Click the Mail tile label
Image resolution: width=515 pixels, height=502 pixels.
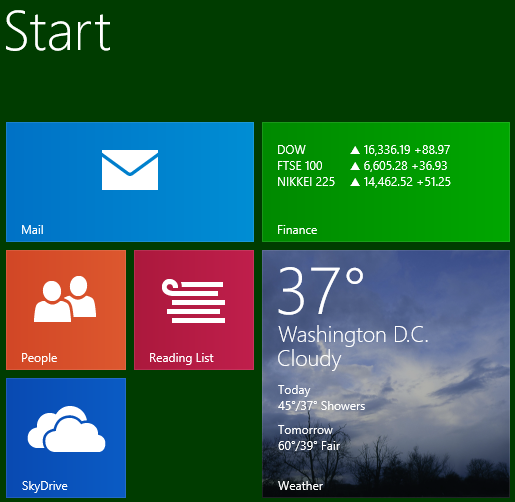32,230
